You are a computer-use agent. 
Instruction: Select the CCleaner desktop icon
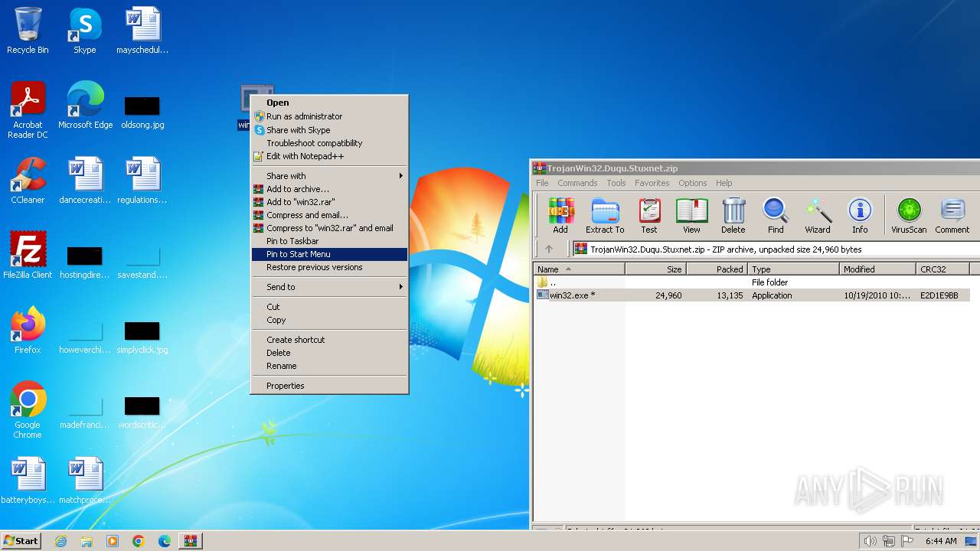pos(28,181)
